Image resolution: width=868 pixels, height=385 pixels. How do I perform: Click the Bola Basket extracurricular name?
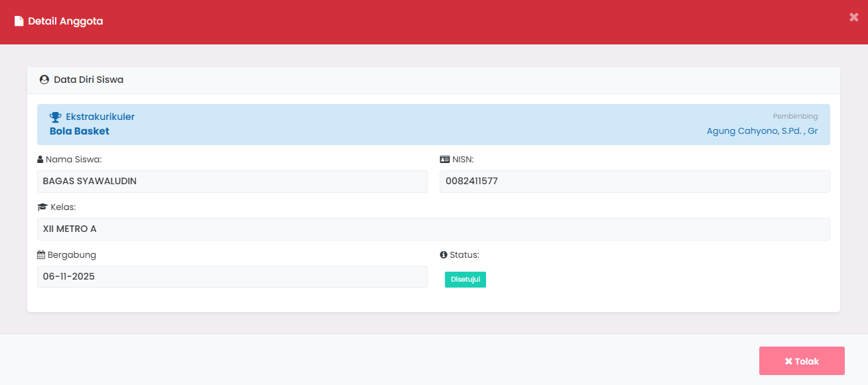tap(80, 131)
